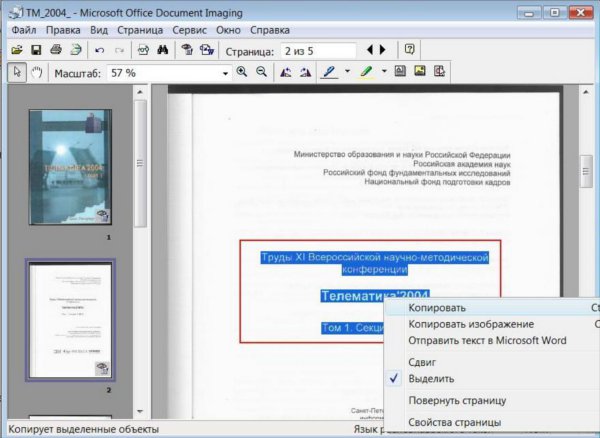Open the Highlighter options dropdown arrow
The height and width of the screenshot is (438, 600).
pyautogui.click(x=384, y=71)
